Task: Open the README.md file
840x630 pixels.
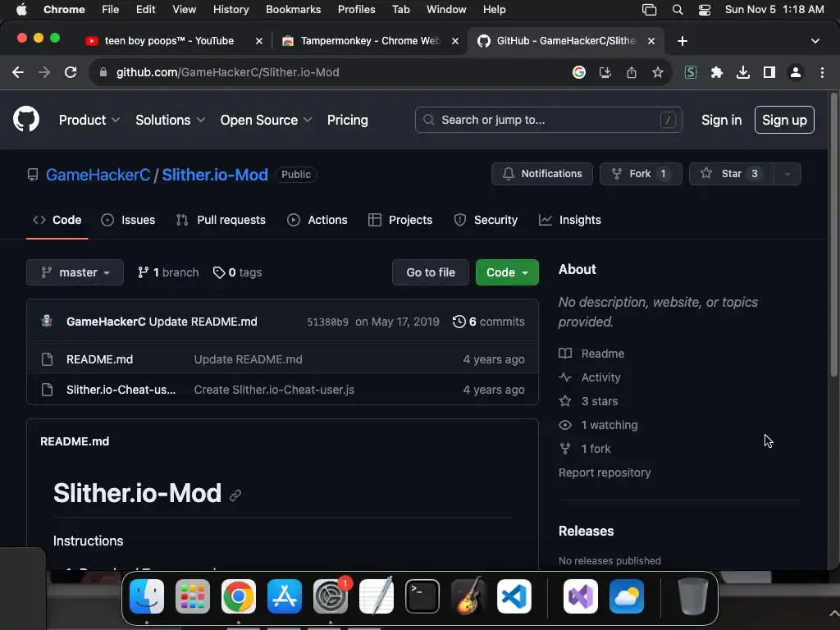Action: (x=99, y=359)
